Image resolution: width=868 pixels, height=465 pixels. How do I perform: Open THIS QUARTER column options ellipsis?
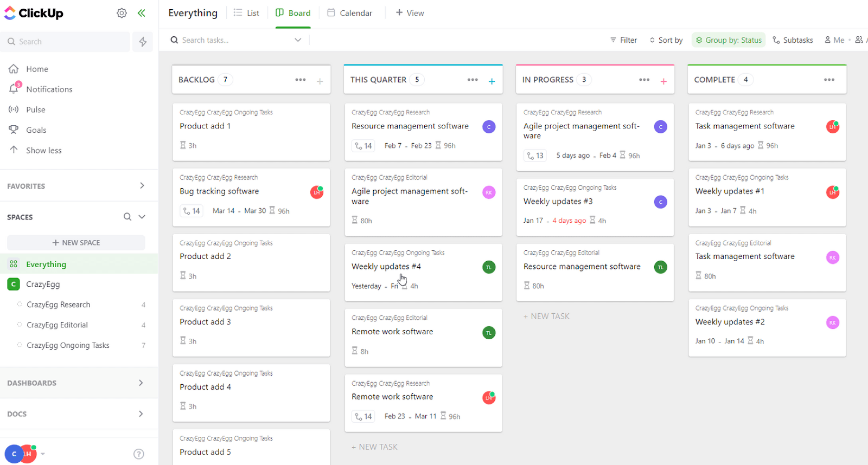click(x=473, y=80)
